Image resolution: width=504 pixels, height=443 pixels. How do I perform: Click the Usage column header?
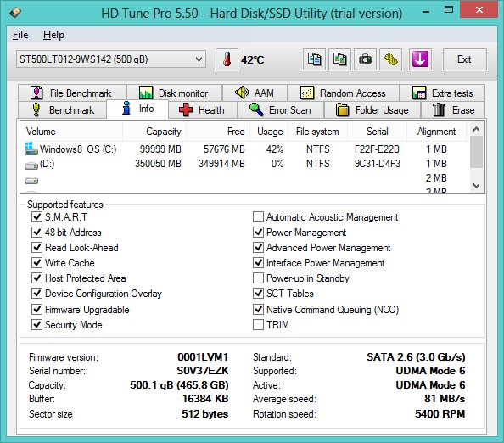pyautogui.click(x=269, y=132)
